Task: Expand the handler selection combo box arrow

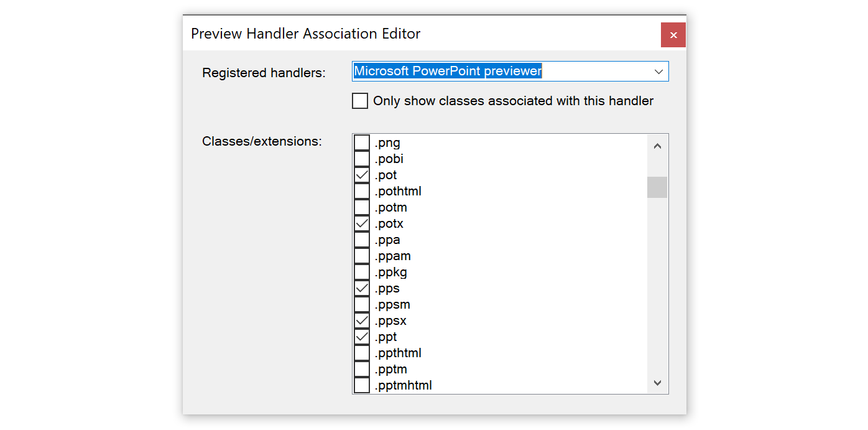Action: [658, 71]
